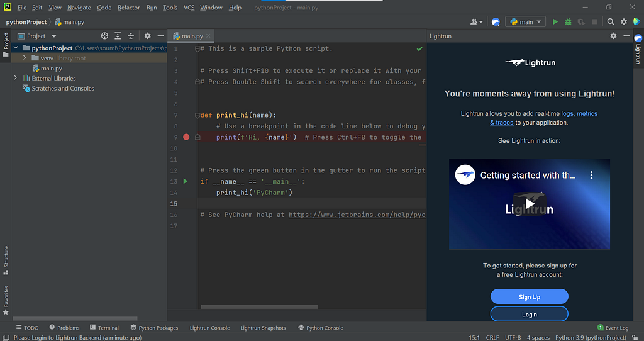
Task: Click the green run gutter arrow on line 13
Action: pos(186,181)
